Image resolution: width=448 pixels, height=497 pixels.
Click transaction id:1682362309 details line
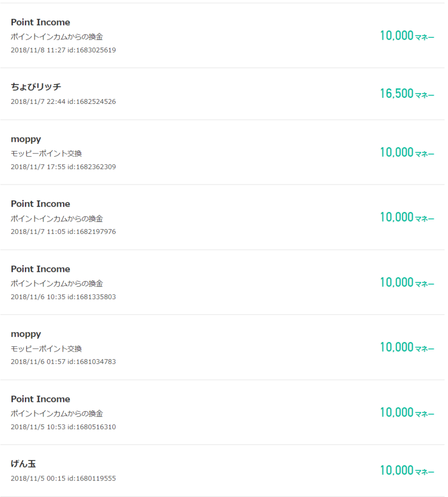pyautogui.click(x=63, y=166)
